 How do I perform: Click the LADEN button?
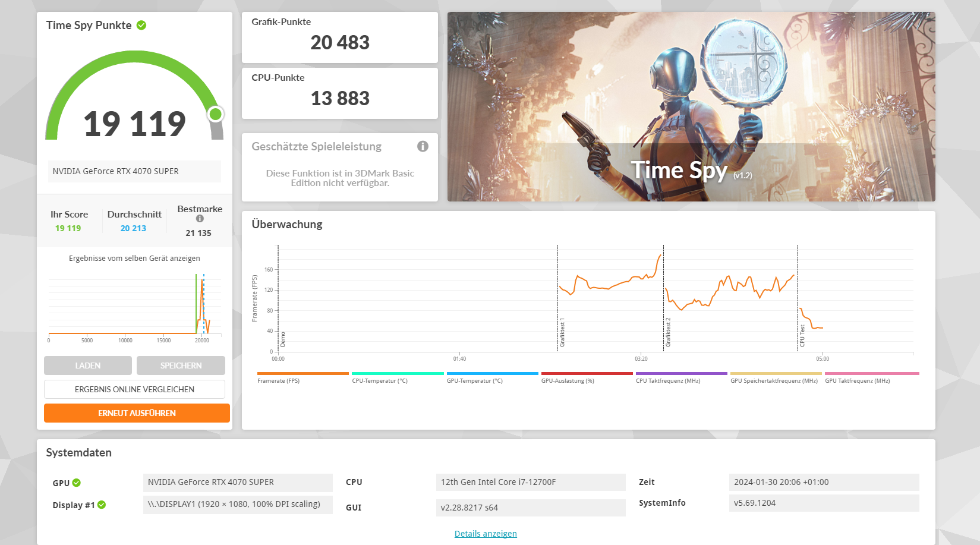click(x=88, y=366)
